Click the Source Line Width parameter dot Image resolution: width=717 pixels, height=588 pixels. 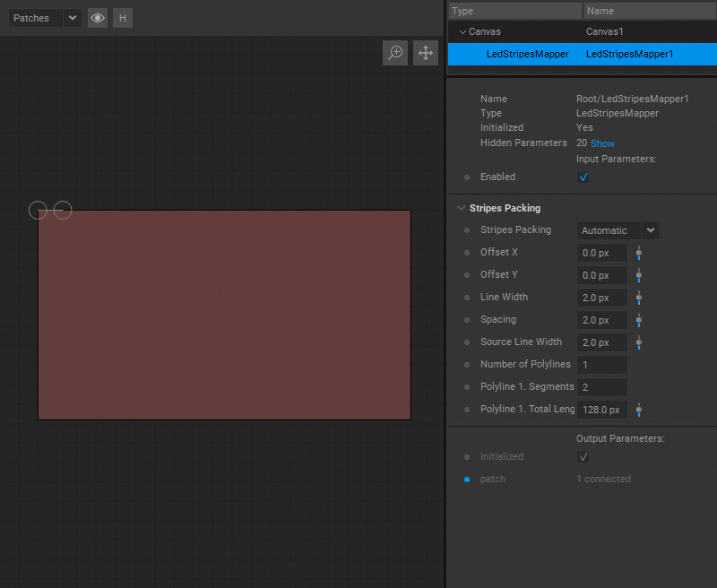pyautogui.click(x=467, y=342)
